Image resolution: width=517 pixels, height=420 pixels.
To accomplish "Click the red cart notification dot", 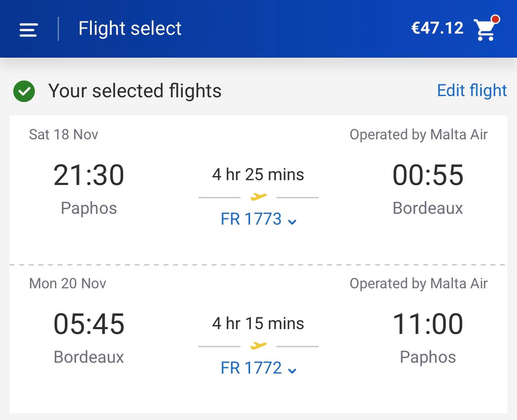I will pos(496,19).
